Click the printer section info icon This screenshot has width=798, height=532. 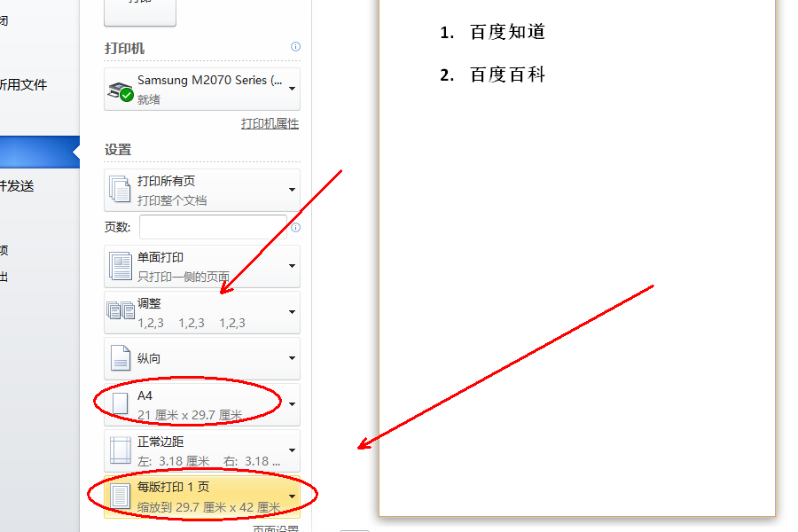point(295,47)
